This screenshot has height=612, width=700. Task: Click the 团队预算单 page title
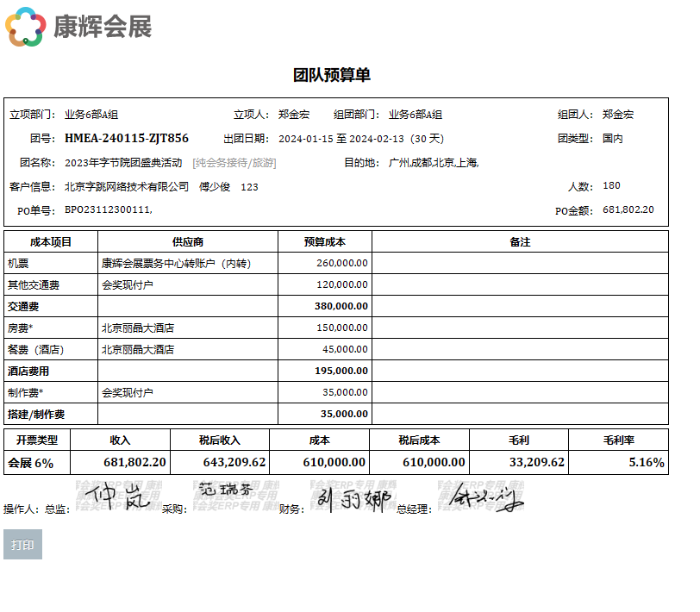[x=332, y=75]
